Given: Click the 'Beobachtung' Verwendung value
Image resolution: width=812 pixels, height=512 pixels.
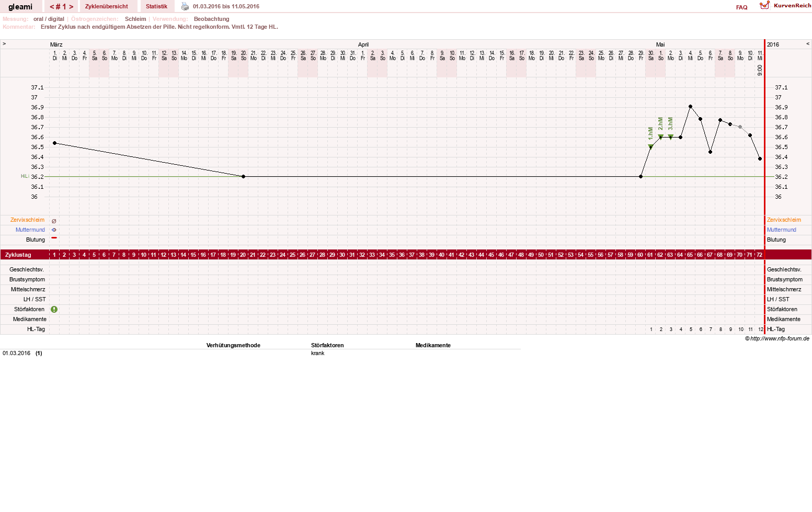Looking at the screenshot, I should click(x=212, y=19).
